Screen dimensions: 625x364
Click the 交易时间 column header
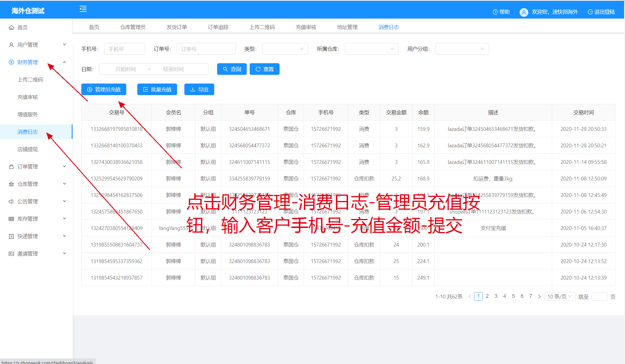point(583,112)
